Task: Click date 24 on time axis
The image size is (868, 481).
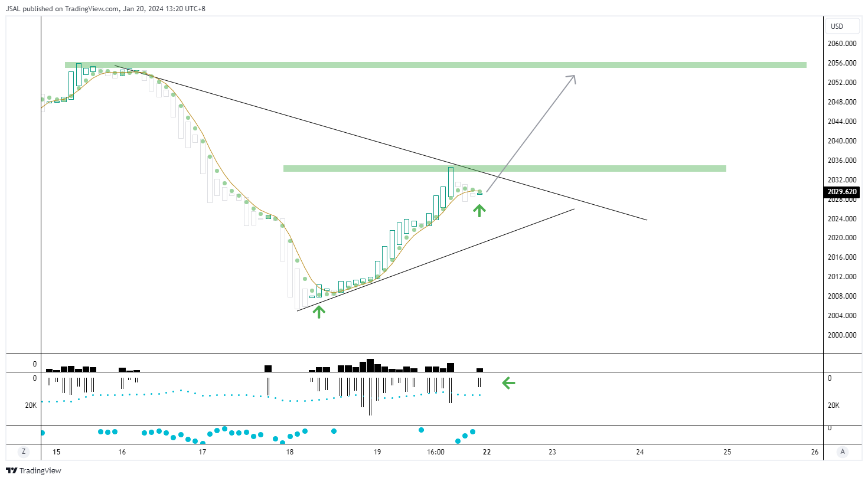Action: pos(640,452)
